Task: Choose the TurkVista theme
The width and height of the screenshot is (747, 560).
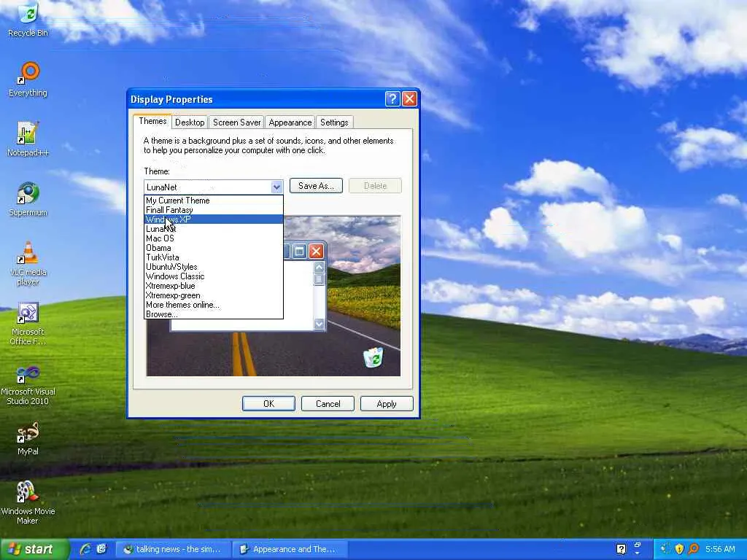Action: (x=214, y=257)
